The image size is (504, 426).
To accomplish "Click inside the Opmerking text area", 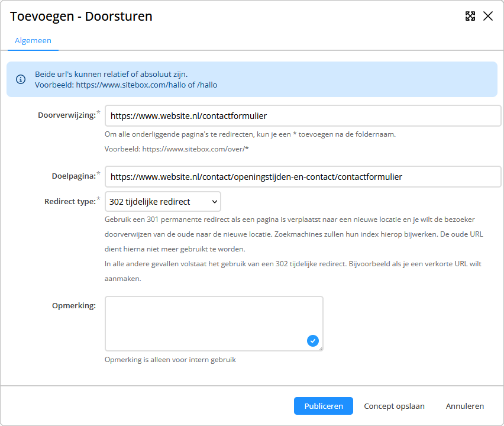I will click(214, 324).
